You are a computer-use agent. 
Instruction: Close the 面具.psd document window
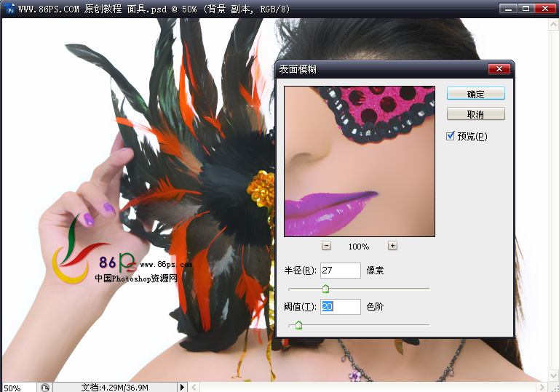544,8
